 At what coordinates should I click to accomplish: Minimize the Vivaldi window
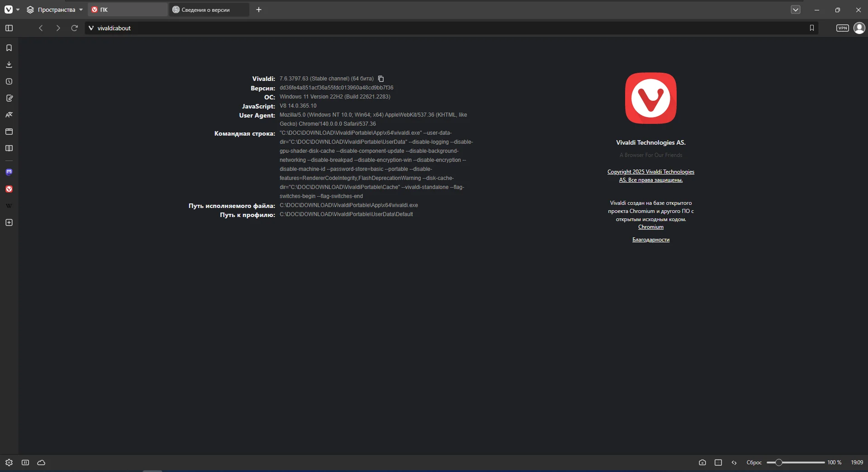[817, 9]
